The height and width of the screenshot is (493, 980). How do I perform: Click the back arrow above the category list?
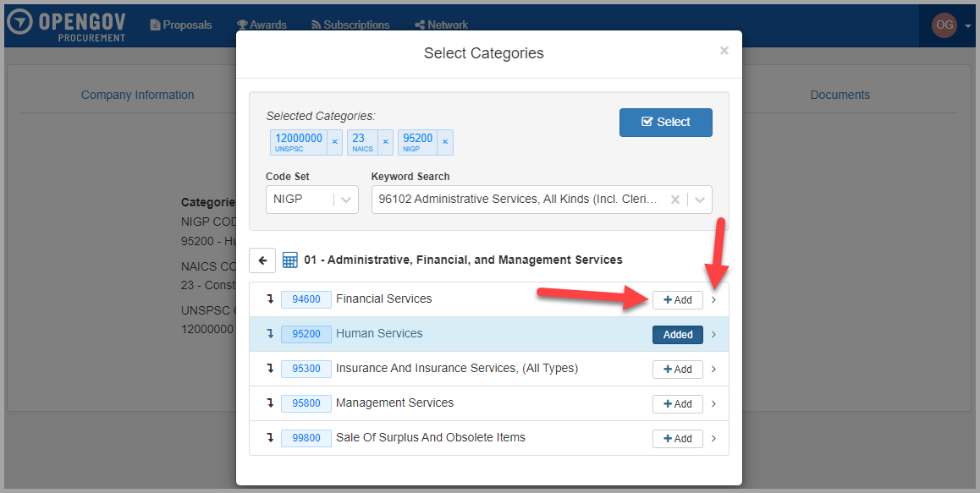click(x=262, y=260)
